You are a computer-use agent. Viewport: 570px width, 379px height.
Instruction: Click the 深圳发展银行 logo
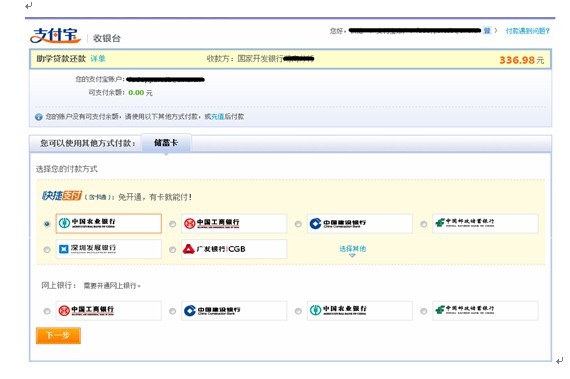pos(108,249)
